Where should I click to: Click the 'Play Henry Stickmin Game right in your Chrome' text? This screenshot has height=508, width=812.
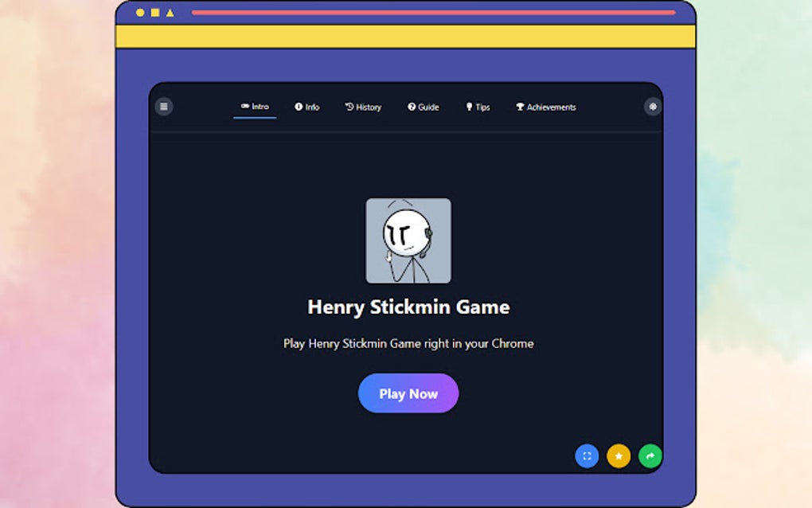coord(408,344)
